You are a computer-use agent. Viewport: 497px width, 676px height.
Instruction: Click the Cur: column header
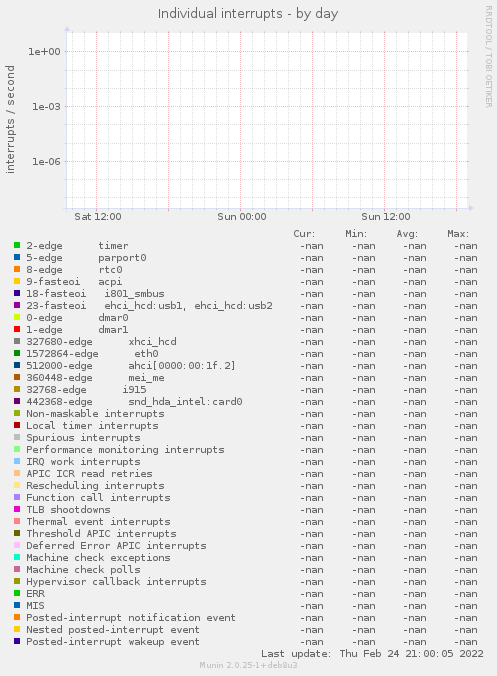point(304,234)
